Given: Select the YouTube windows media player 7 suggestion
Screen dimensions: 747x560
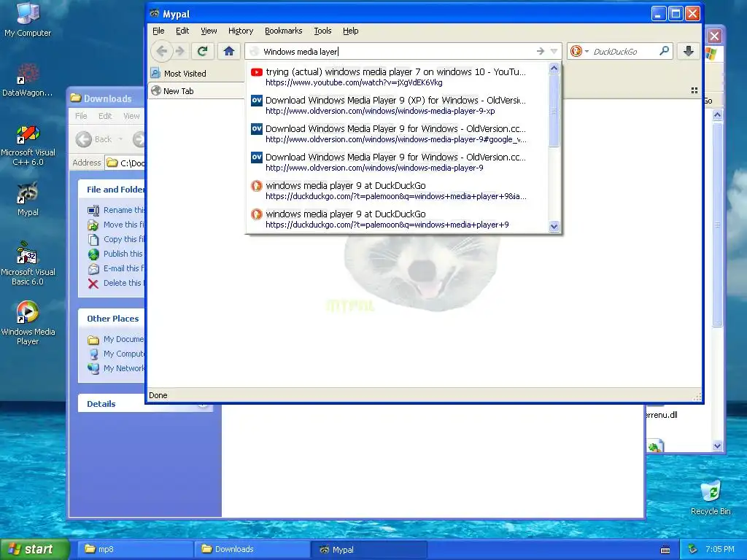Looking at the screenshot, I should click(x=398, y=77).
